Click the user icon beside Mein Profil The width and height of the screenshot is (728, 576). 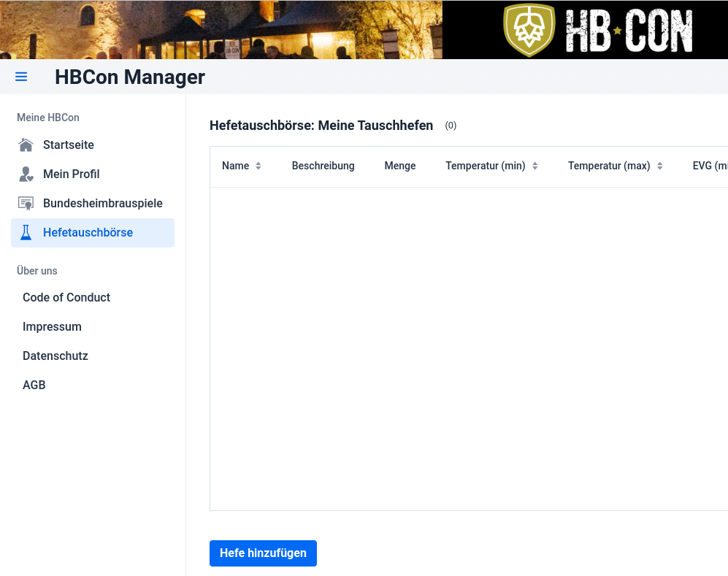tap(26, 174)
